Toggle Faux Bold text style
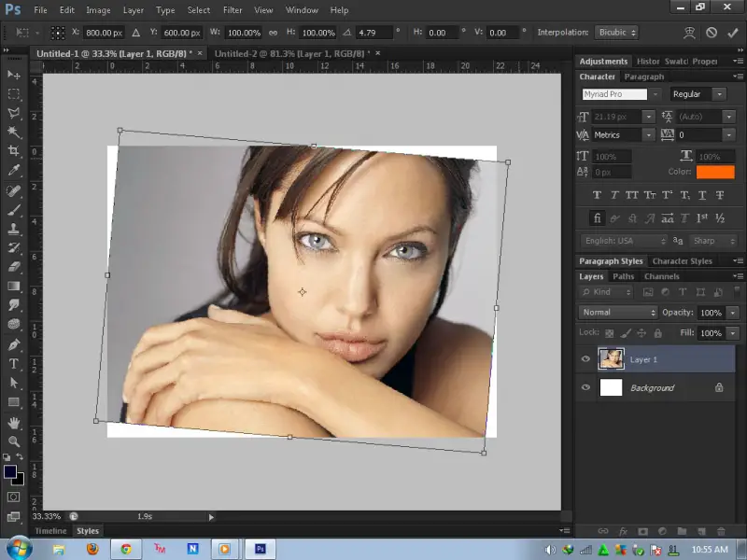Viewport: 747px width, 560px height. coord(597,195)
